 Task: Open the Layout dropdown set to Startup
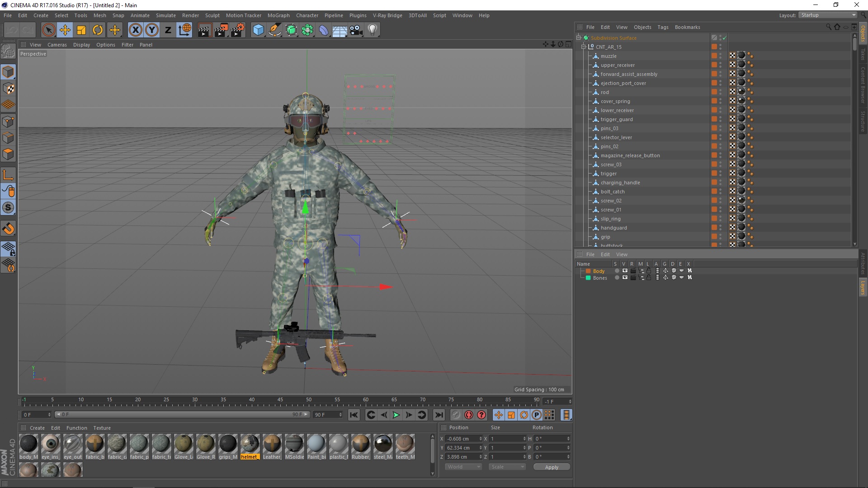click(828, 15)
